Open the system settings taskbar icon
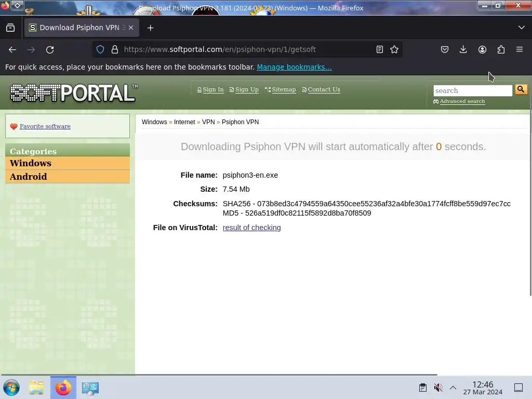 [x=90, y=388]
